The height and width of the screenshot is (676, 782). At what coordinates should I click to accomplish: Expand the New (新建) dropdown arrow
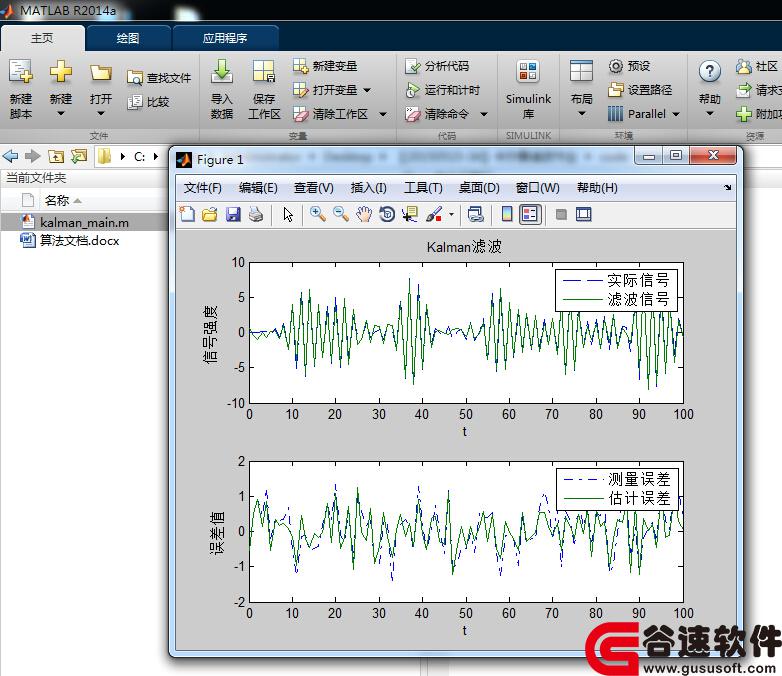click(x=61, y=114)
